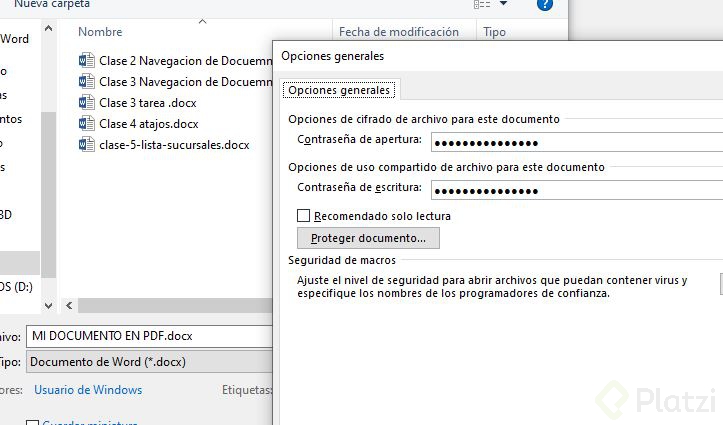
Task: Click the file name field MI DOCUMENTO EN PDF.docx
Action: (x=150, y=336)
